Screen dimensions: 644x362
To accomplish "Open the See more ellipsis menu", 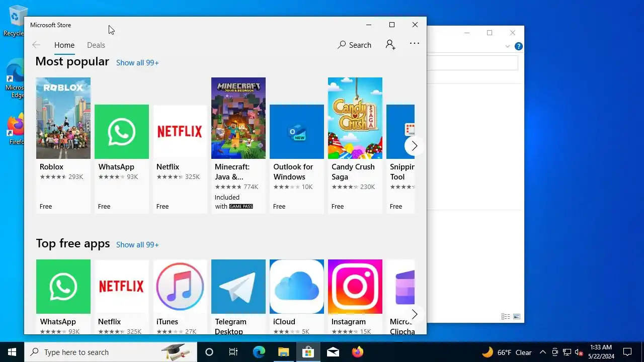I will [415, 44].
